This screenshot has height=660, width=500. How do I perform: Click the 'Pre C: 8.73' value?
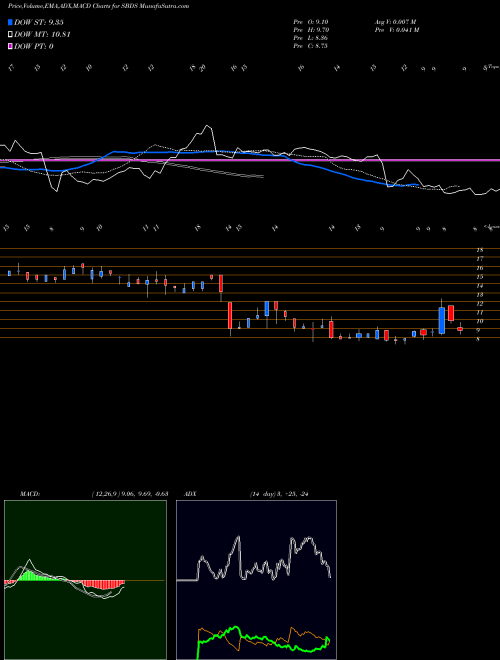[311, 46]
